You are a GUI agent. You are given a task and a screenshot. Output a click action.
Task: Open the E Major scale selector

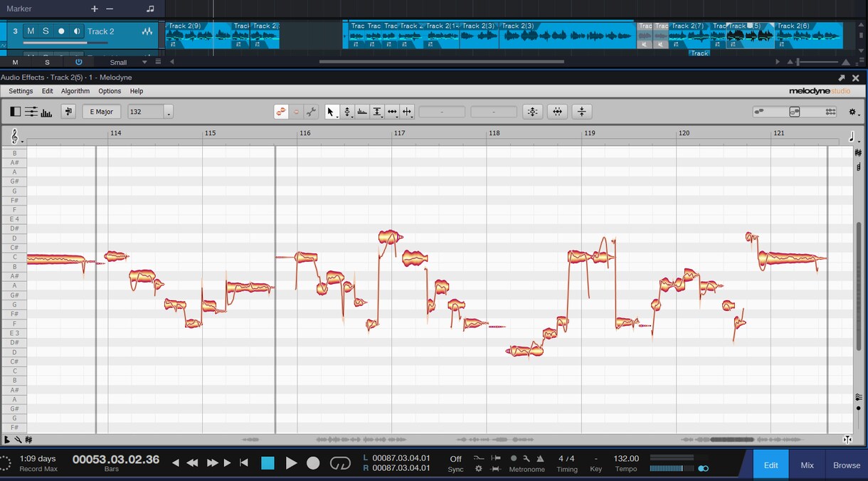(102, 112)
